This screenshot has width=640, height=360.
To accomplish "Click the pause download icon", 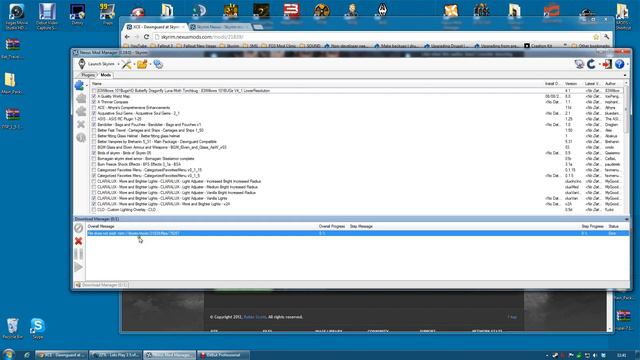I will (x=78, y=254).
